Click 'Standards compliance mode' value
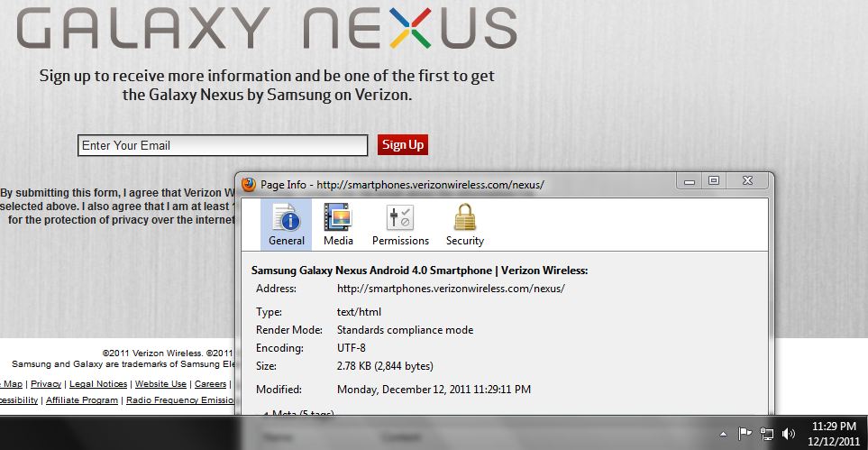Viewport: 868px width, 450px height. pos(405,330)
